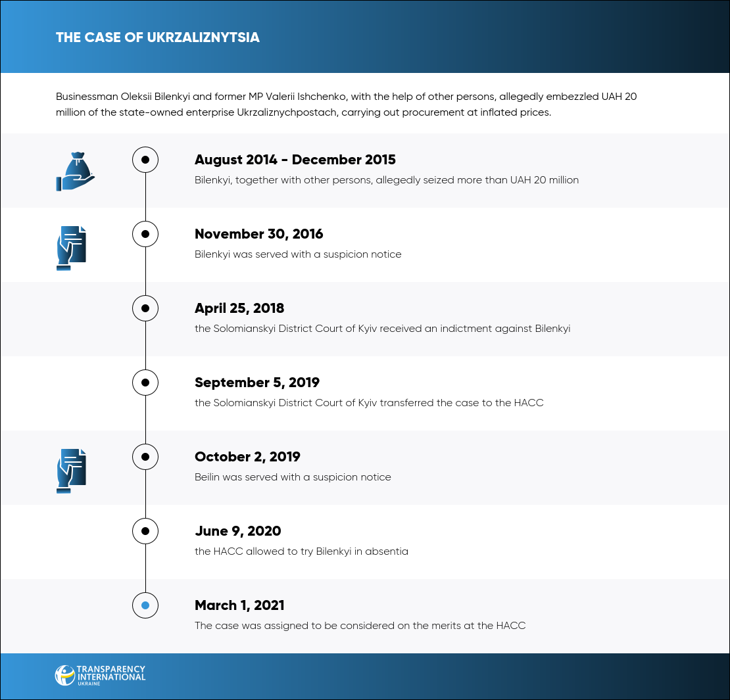The height and width of the screenshot is (700, 730).
Task: Click the money bag in hand icon
Action: pos(75,172)
